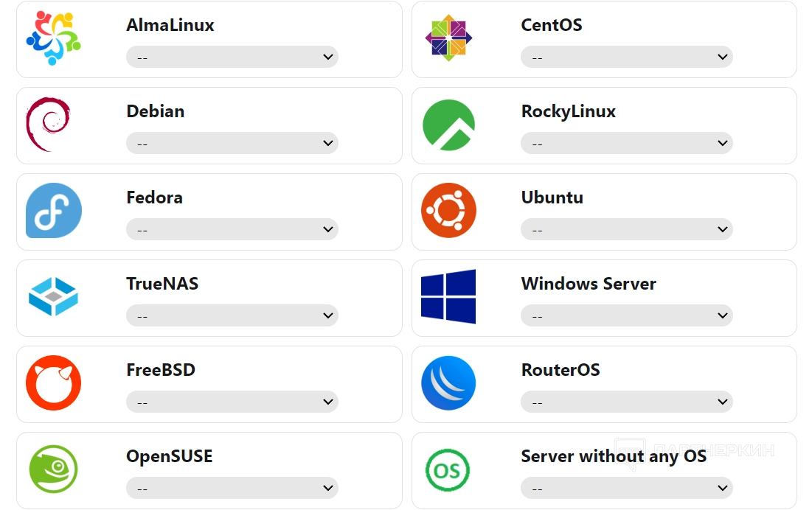This screenshot has height=510, width=812.
Task: Expand the Server without any OS dropdown
Action: point(626,488)
